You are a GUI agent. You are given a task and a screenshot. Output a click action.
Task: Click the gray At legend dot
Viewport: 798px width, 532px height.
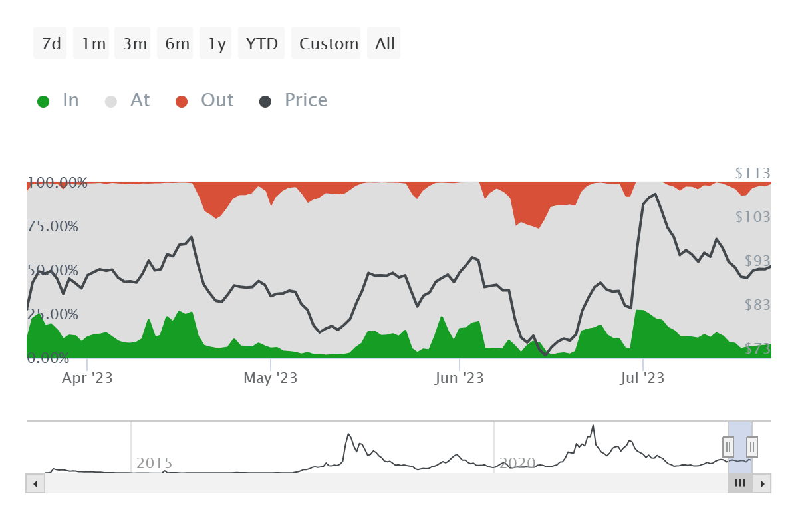coord(110,100)
